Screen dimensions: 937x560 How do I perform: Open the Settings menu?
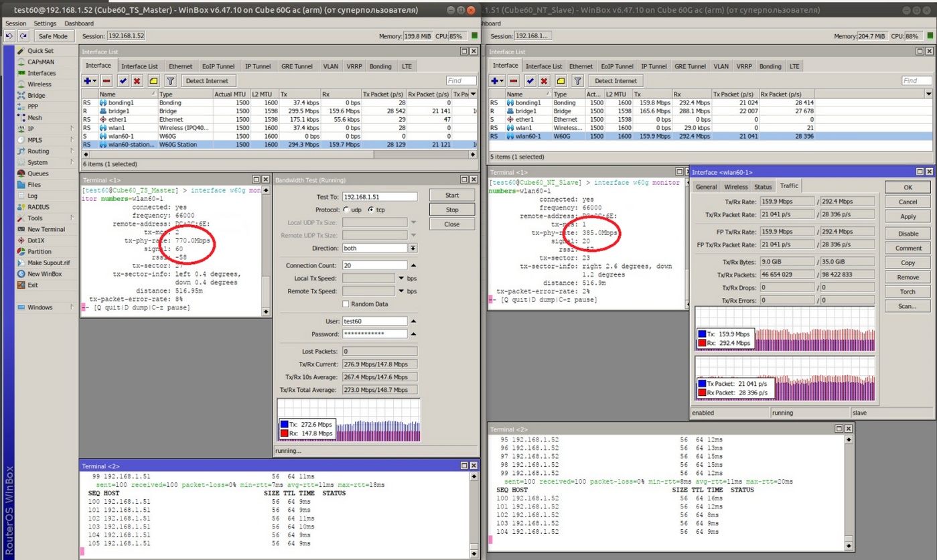[x=45, y=23]
